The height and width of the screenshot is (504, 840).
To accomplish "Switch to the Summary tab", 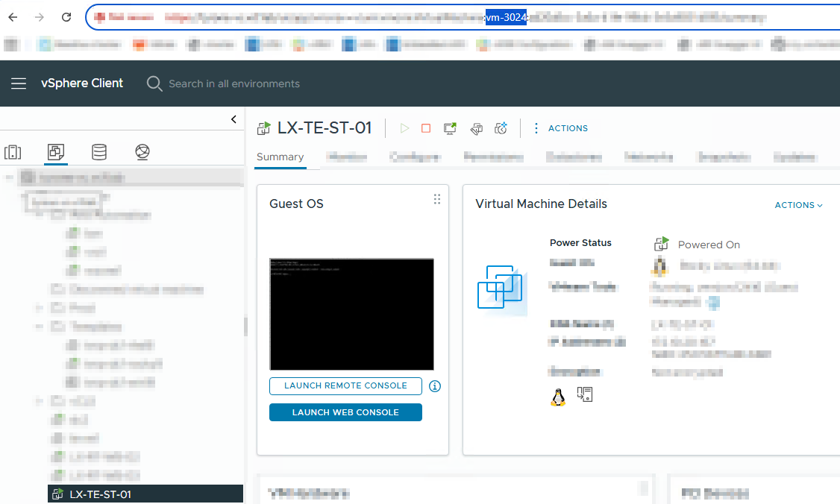I will 280,157.
